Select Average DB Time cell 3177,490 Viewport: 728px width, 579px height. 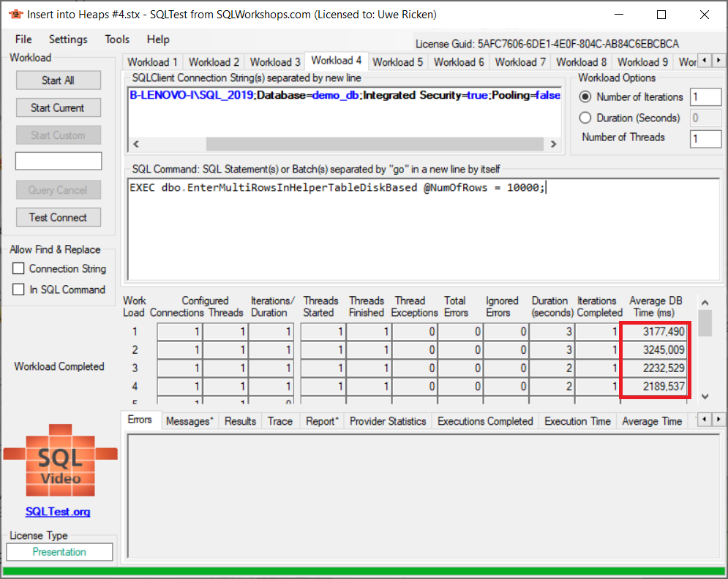point(653,332)
